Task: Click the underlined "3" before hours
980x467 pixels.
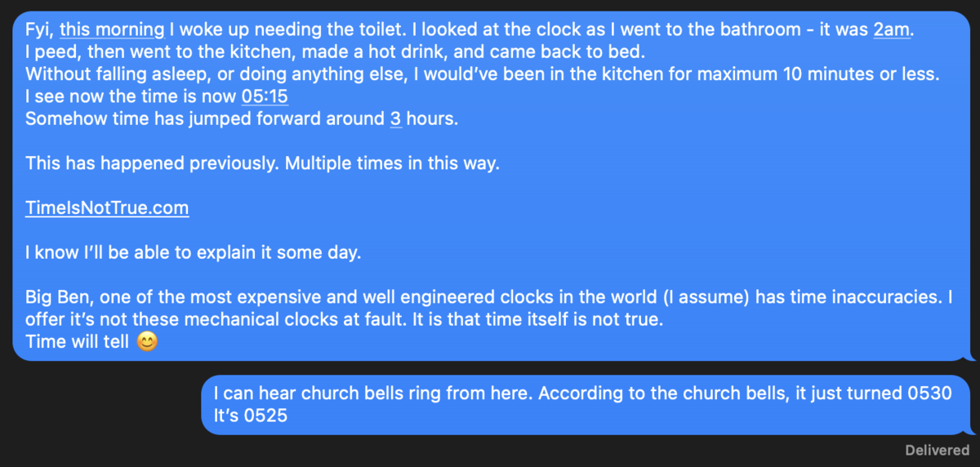Action: pos(395,118)
